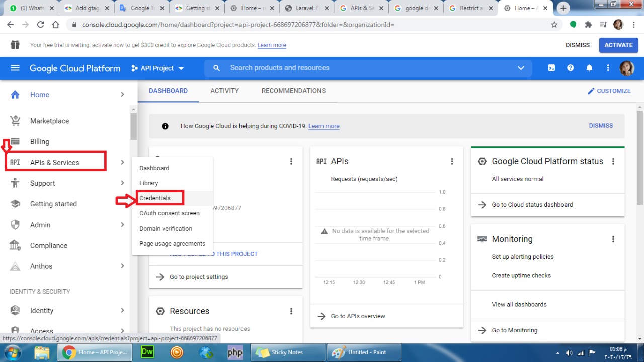Expand the search bar dropdown arrow
This screenshot has width=644, height=362.
[521, 68]
